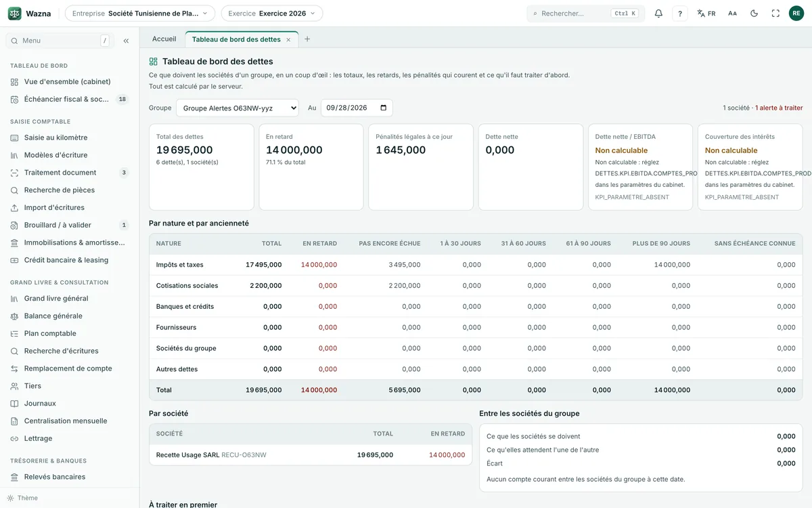
Task: Open the Exercice 2026 selector dropdown
Action: [x=272, y=14]
